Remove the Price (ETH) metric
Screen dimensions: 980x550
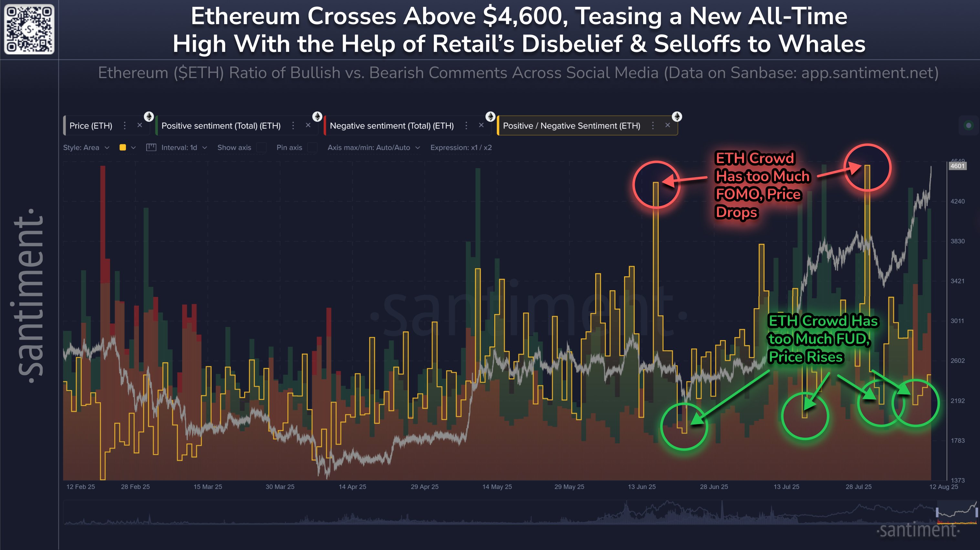140,125
